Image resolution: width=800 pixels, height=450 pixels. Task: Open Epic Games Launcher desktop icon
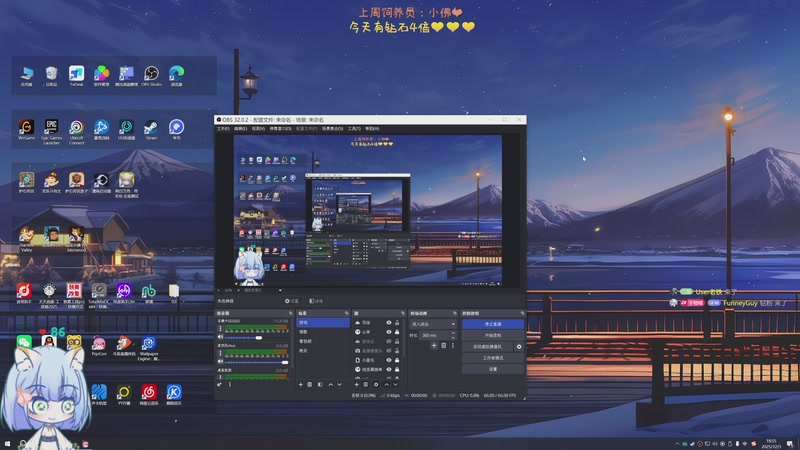52,132
